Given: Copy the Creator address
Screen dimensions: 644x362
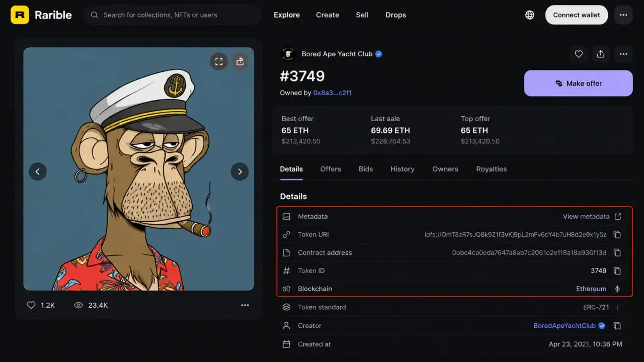Looking at the screenshot, I should 617,326.
